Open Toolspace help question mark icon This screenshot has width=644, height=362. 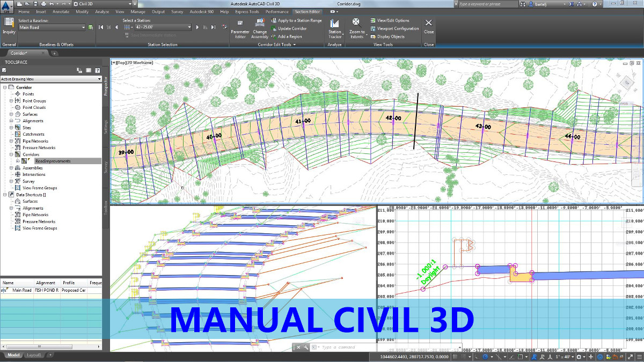point(97,70)
